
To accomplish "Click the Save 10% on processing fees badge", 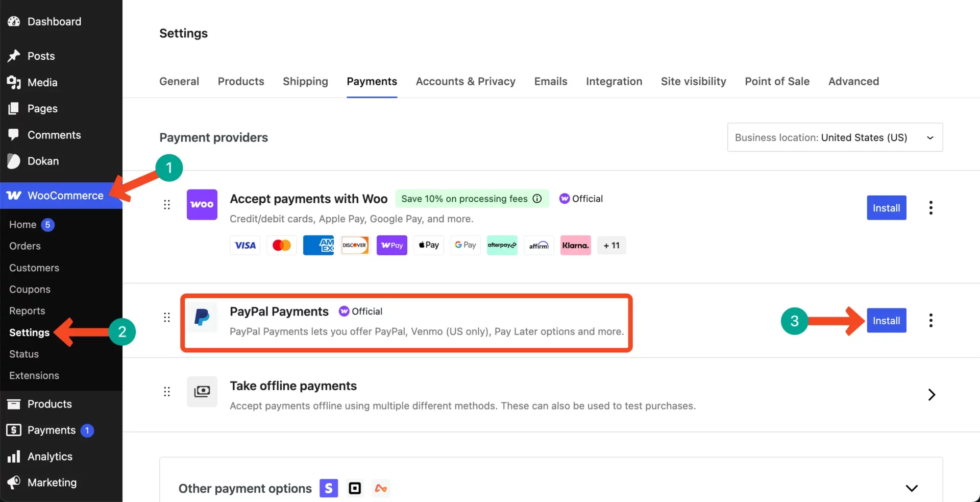I will pyautogui.click(x=472, y=199).
